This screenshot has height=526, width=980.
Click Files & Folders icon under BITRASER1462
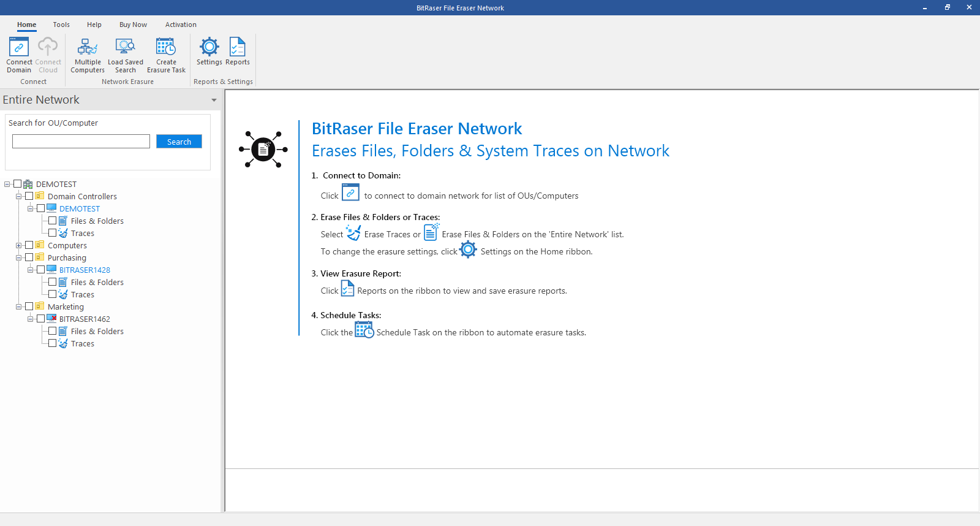pos(63,331)
